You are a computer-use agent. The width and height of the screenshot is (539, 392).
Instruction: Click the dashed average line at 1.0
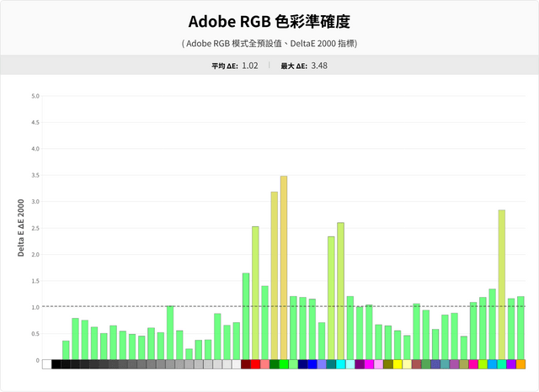point(284,306)
